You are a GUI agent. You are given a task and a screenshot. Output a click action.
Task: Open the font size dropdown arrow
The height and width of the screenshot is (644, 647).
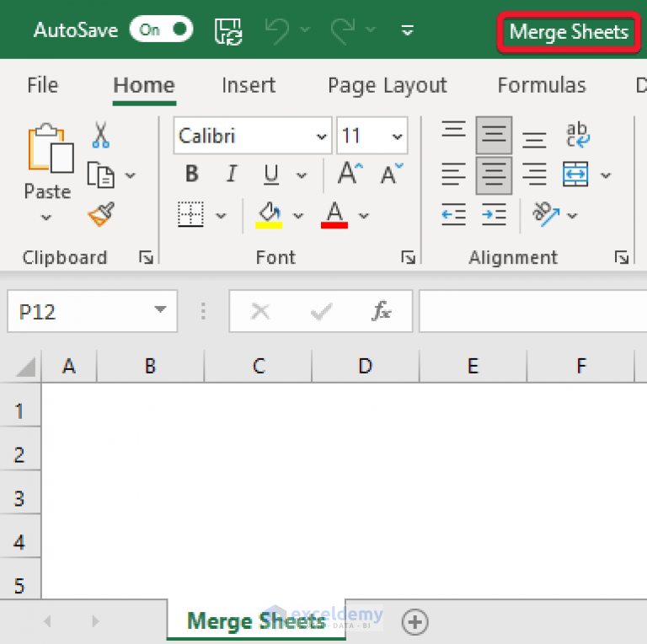point(397,137)
